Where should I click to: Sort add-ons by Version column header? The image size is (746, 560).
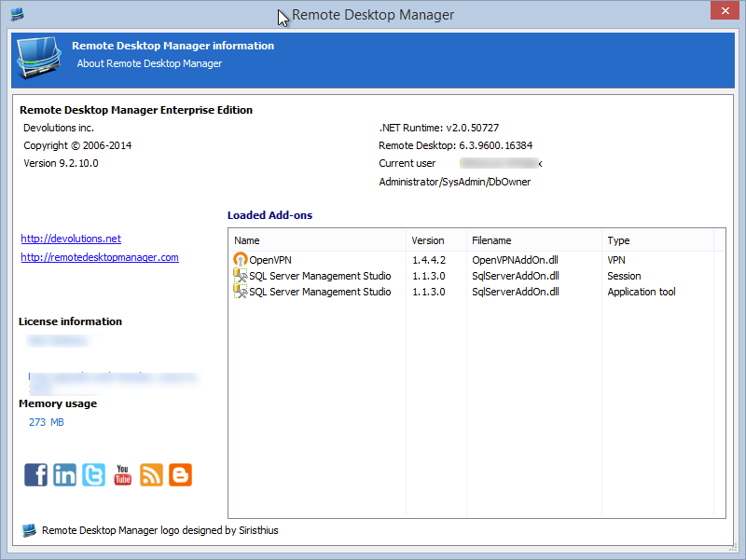(436, 240)
